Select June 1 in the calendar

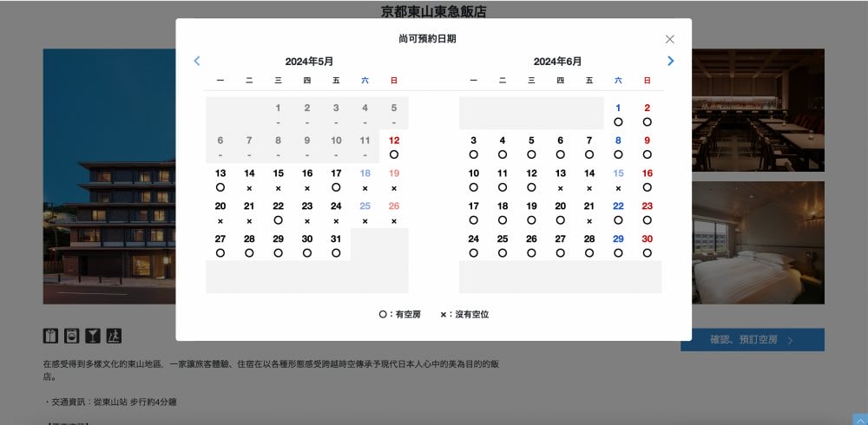pos(618,114)
